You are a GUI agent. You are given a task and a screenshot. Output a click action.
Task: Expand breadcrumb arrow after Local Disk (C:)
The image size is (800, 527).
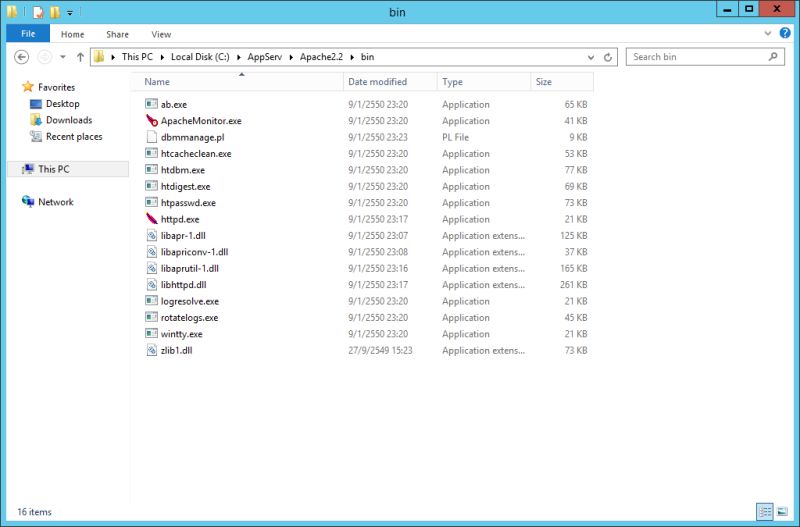238,57
